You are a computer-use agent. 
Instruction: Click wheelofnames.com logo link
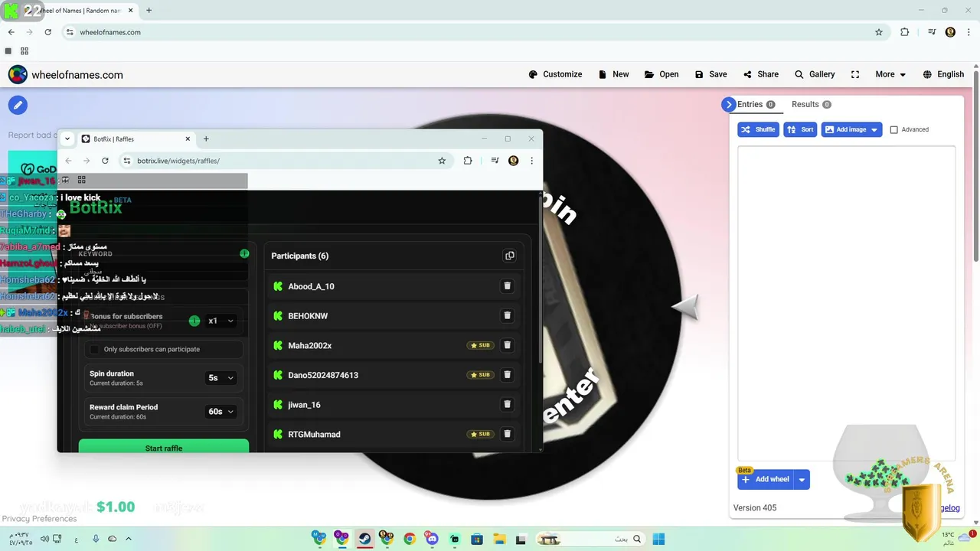point(66,75)
